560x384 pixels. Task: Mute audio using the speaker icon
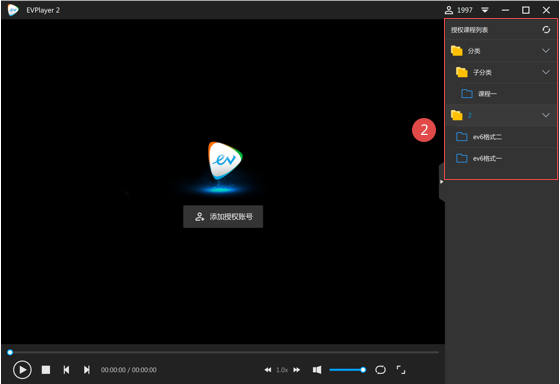point(317,370)
